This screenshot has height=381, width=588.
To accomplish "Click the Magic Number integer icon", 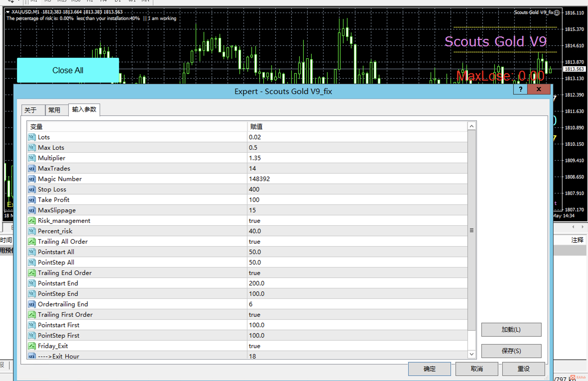I will tap(32, 179).
